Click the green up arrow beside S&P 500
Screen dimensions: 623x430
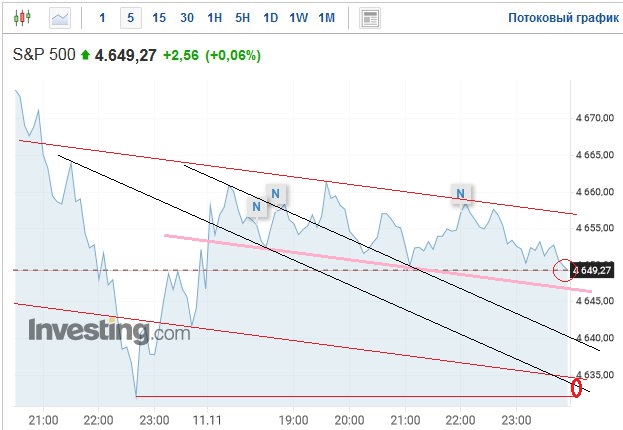85,56
